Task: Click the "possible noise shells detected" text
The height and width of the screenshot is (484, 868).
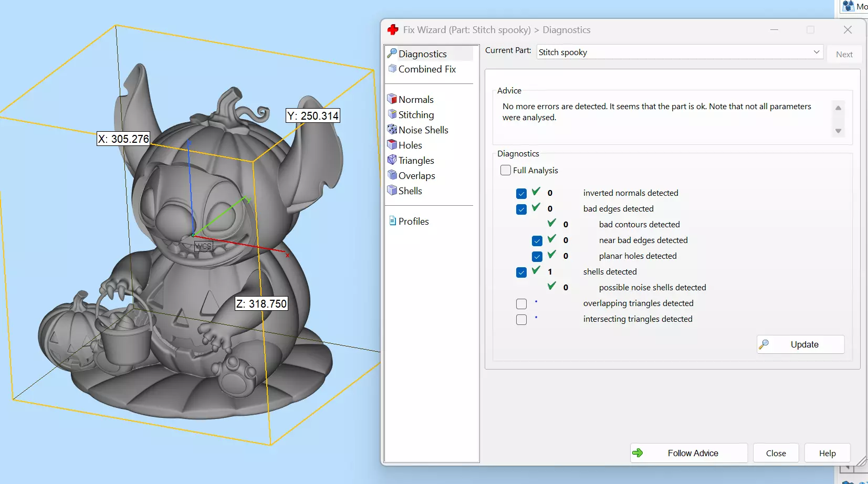Action: [x=652, y=288]
